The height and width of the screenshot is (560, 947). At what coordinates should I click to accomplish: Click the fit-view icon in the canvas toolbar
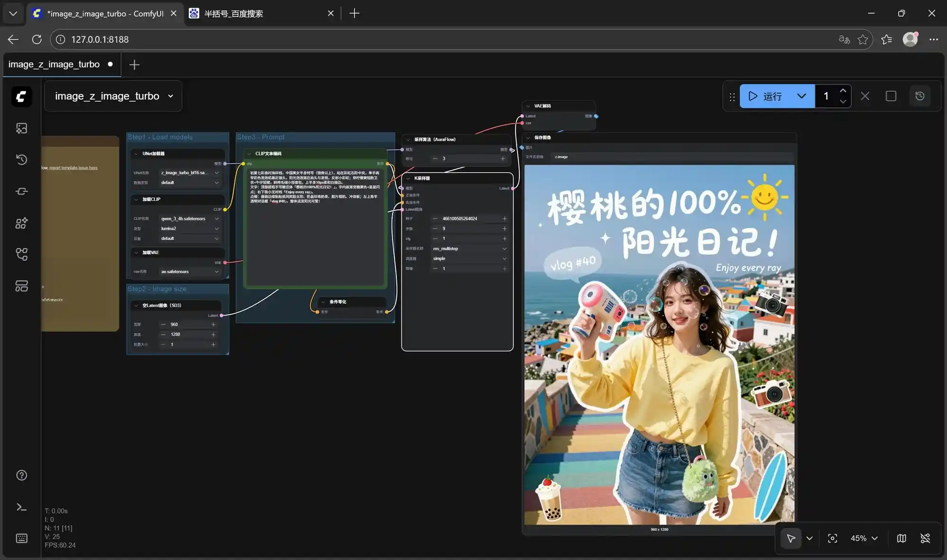pos(832,538)
